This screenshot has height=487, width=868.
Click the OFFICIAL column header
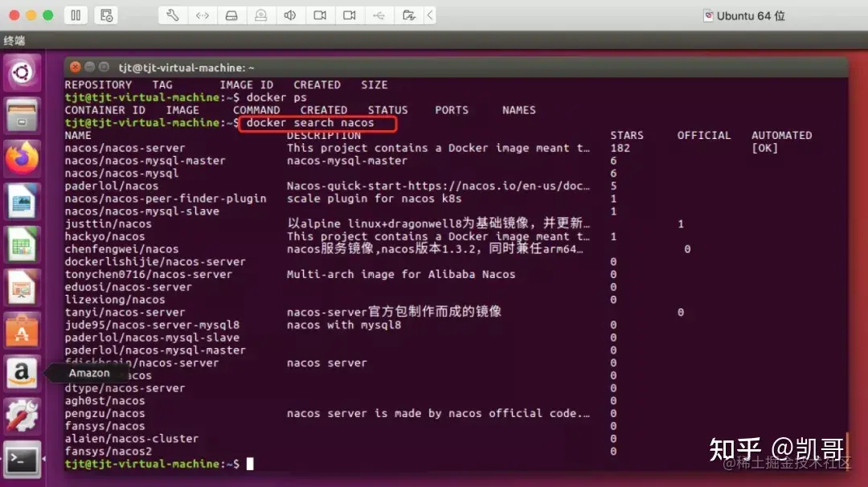point(703,135)
